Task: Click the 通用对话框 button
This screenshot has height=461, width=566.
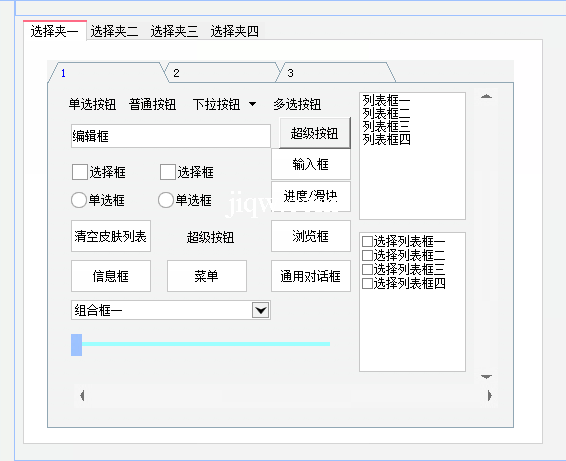Action: point(311,276)
